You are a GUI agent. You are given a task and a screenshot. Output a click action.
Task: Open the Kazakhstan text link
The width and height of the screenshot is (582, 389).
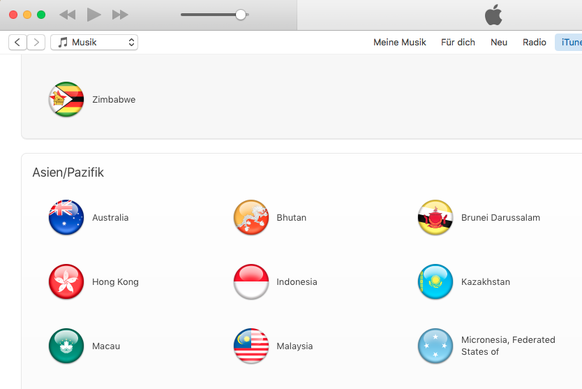pyautogui.click(x=485, y=282)
